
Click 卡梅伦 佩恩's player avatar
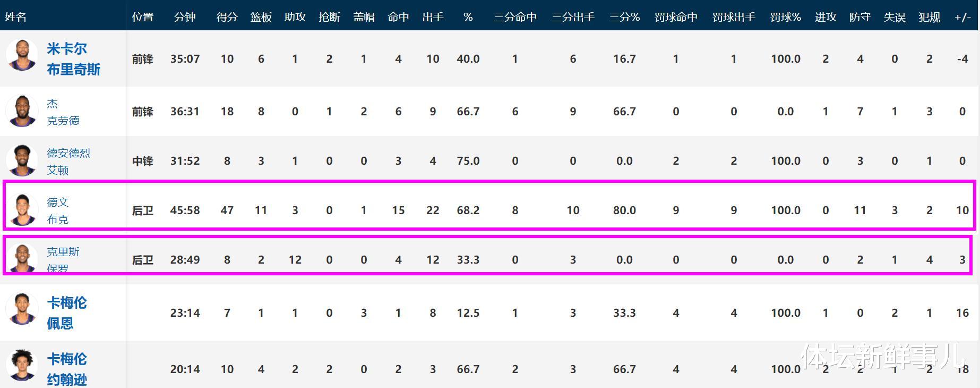point(22,309)
